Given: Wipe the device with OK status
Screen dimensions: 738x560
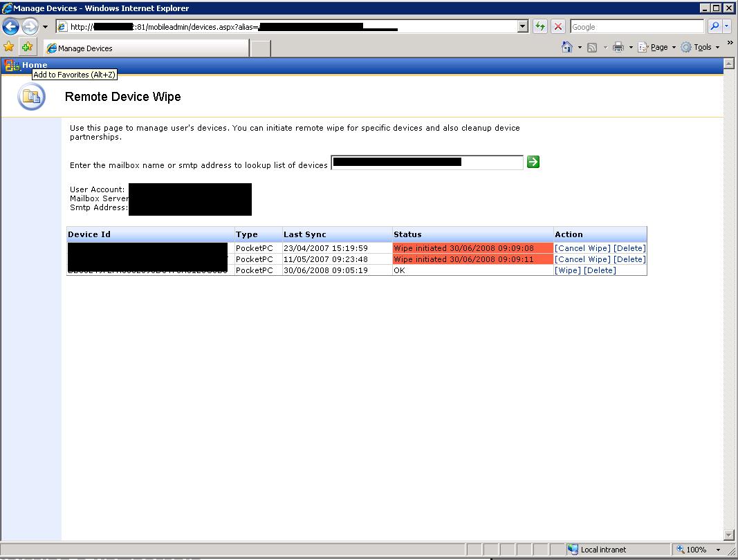Looking at the screenshot, I should click(x=568, y=270).
